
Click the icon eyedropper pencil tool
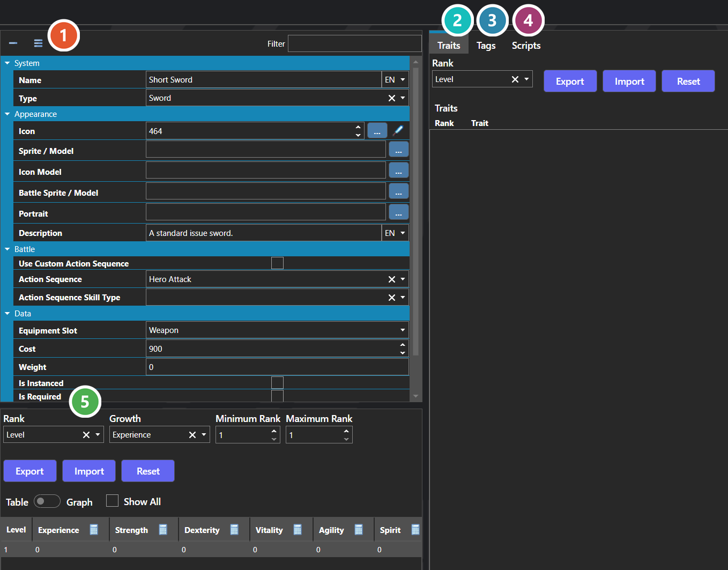[x=398, y=130]
